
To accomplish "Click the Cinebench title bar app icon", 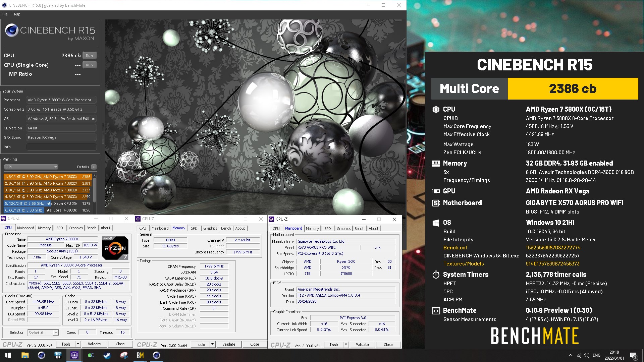I will [x=4, y=5].
